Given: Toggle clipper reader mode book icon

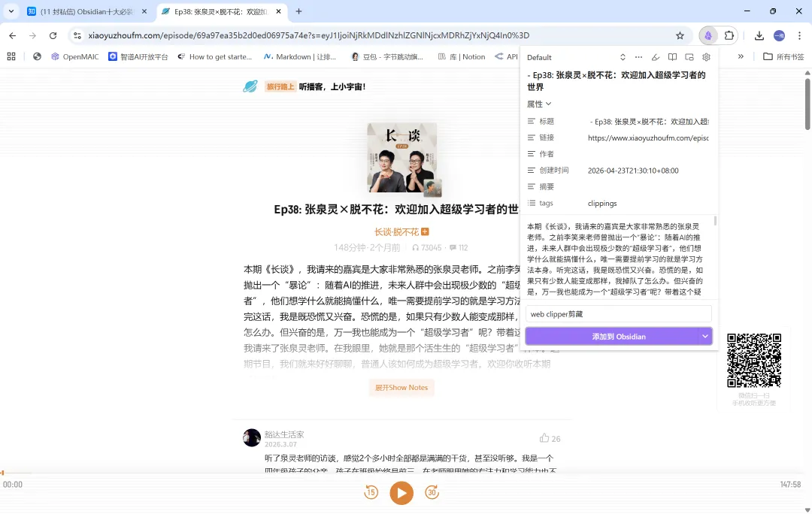Looking at the screenshot, I should tap(672, 57).
